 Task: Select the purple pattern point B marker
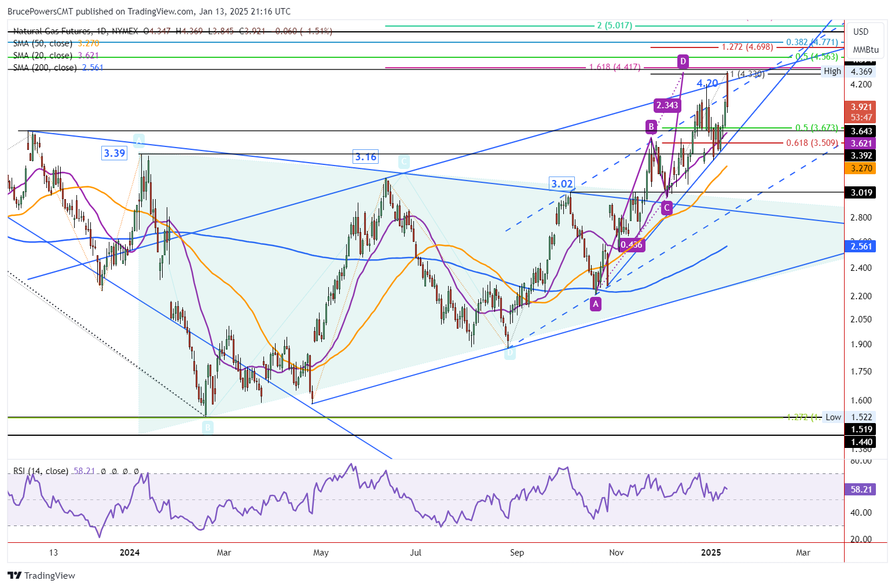click(x=651, y=127)
